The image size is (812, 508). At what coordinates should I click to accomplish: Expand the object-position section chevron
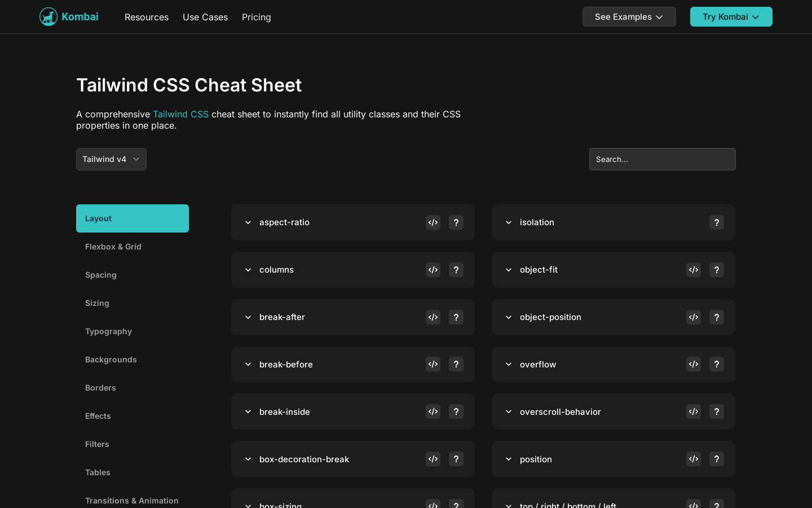point(509,317)
